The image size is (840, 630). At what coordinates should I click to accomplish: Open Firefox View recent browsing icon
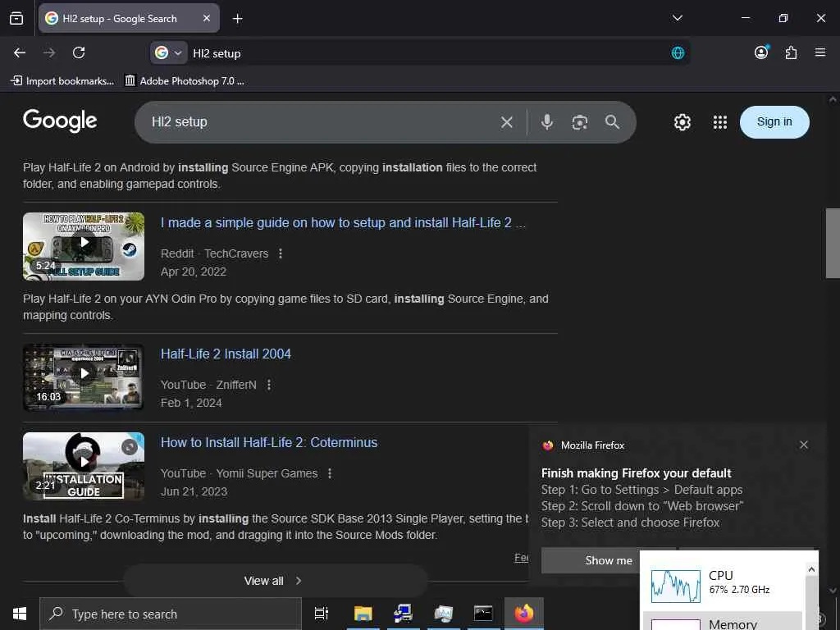pyautogui.click(x=16, y=18)
